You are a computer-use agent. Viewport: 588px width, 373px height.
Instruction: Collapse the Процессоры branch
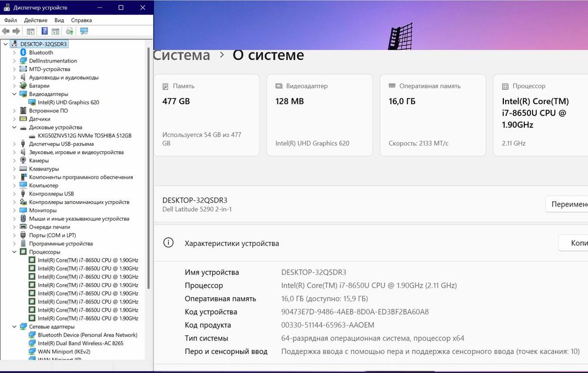[x=14, y=252]
